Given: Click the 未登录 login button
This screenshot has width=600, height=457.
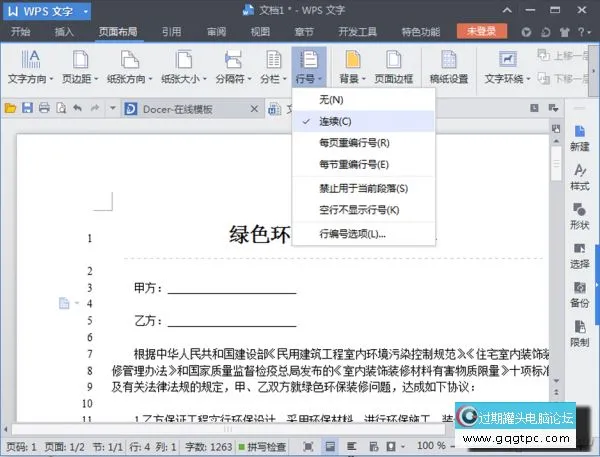Looking at the screenshot, I should (482, 31).
